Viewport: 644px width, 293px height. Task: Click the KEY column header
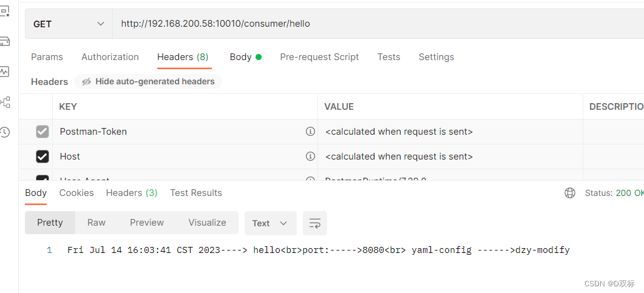68,107
